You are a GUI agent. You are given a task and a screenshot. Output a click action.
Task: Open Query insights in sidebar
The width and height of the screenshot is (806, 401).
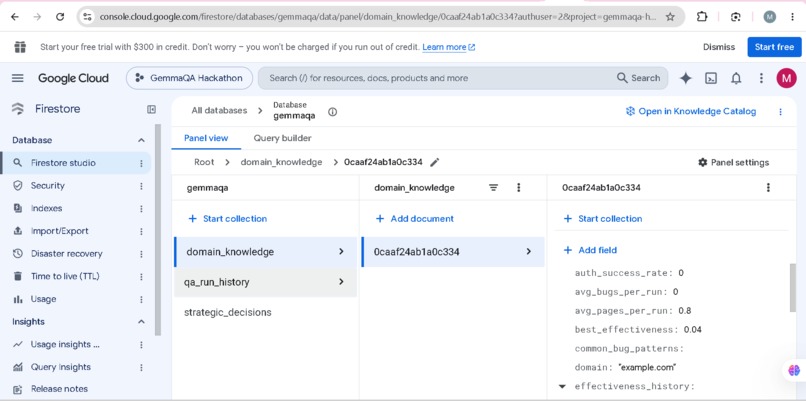61,367
